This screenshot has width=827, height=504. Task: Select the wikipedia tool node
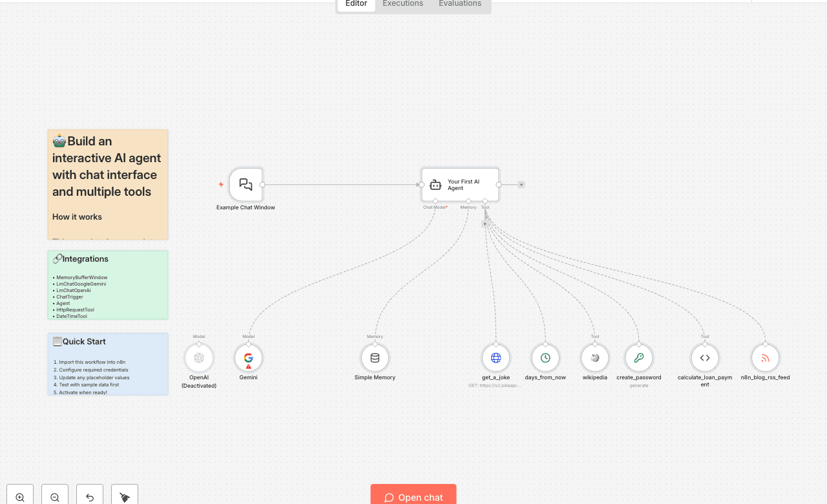point(594,357)
